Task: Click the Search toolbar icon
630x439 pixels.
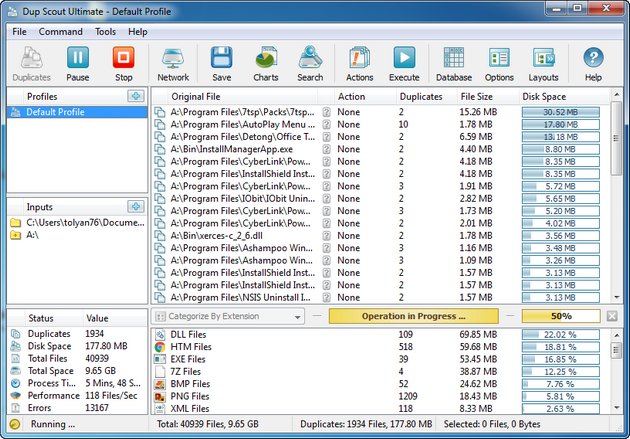Action: click(x=310, y=62)
